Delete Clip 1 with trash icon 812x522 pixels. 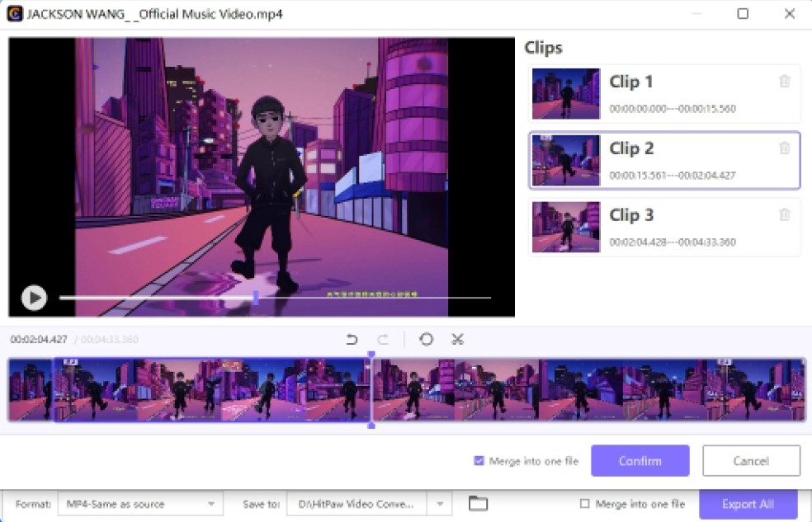point(785,81)
